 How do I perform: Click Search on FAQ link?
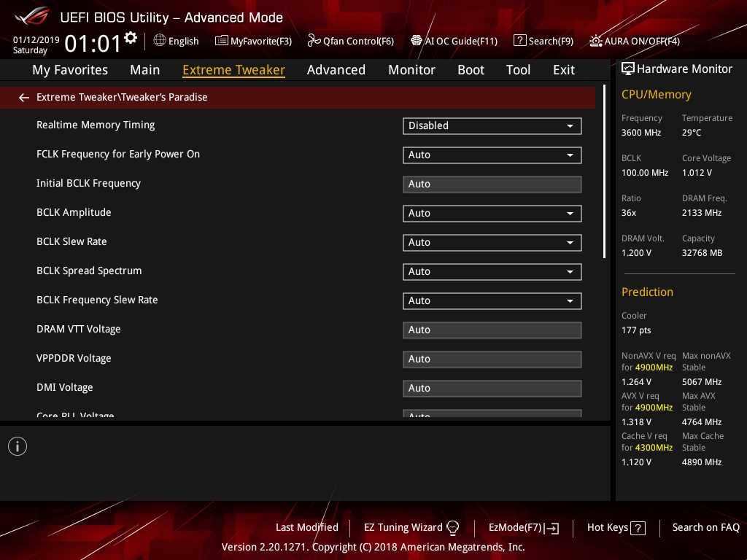pos(705,527)
